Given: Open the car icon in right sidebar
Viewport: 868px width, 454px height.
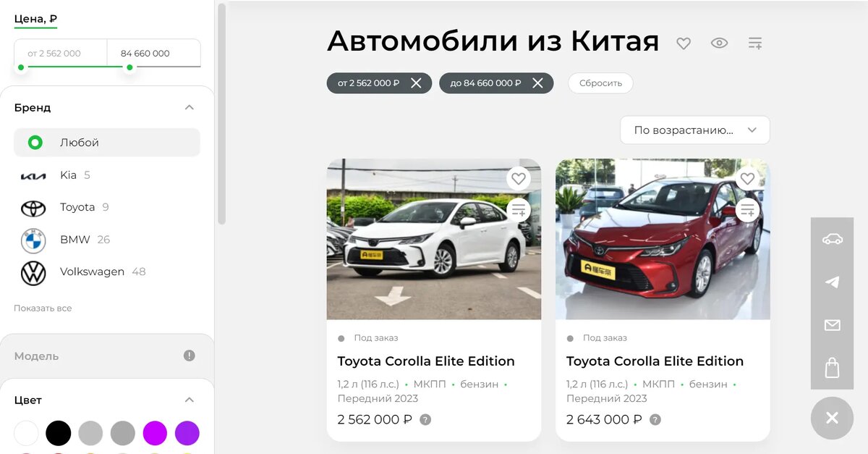Looking at the screenshot, I should click(x=833, y=239).
